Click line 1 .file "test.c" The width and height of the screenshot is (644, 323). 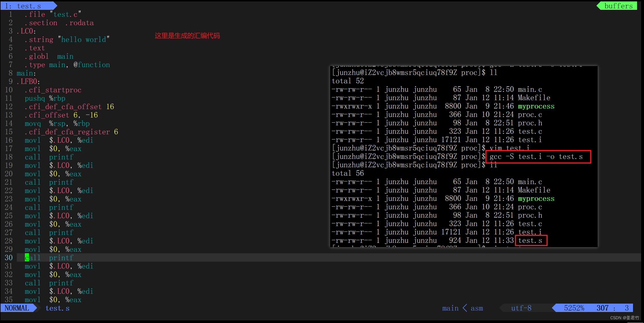tap(53, 14)
